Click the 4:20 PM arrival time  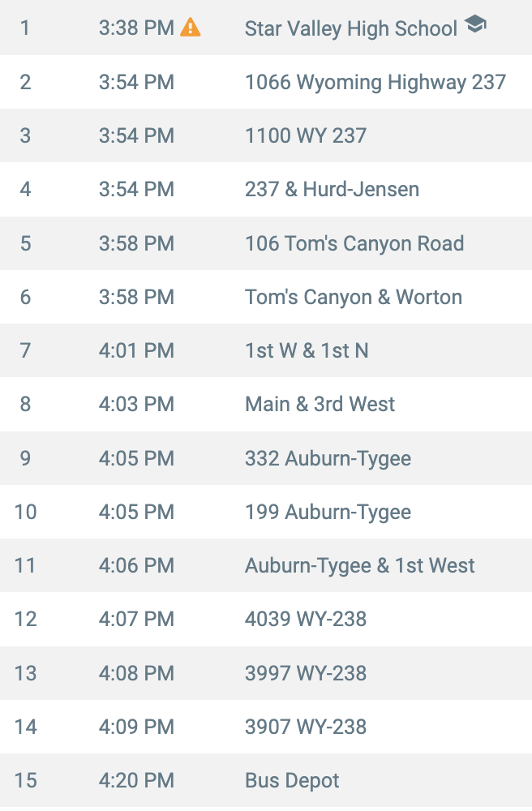136,780
